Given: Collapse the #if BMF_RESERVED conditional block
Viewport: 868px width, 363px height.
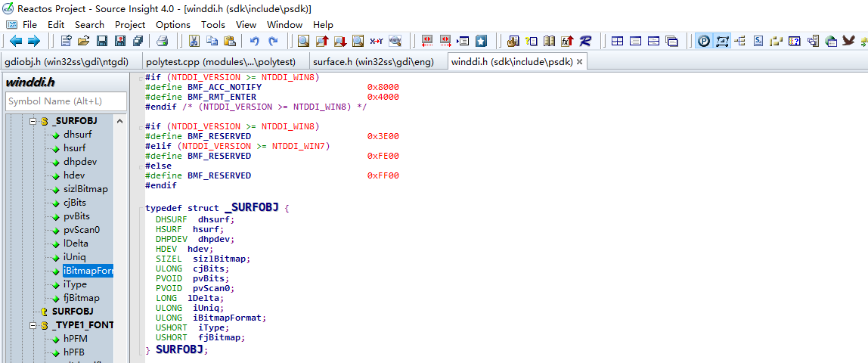Looking at the screenshot, I should [x=142, y=126].
